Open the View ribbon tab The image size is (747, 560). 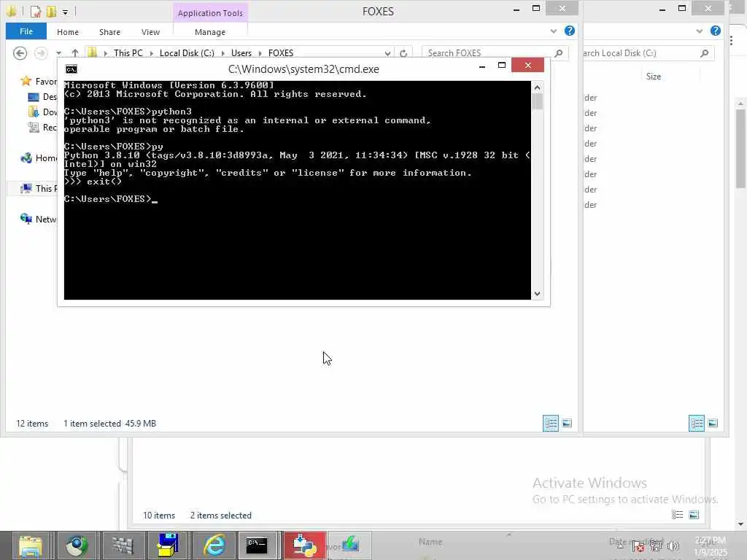[x=150, y=32]
